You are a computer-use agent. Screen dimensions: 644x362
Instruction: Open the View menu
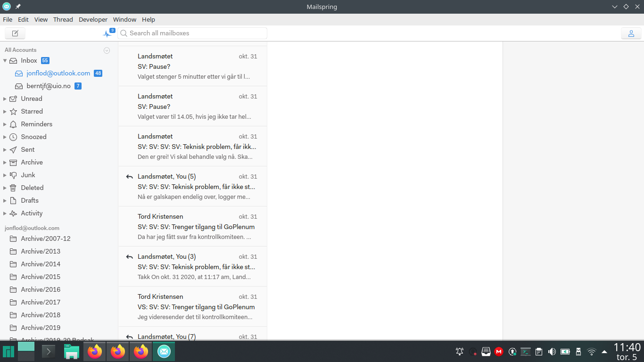point(41,19)
